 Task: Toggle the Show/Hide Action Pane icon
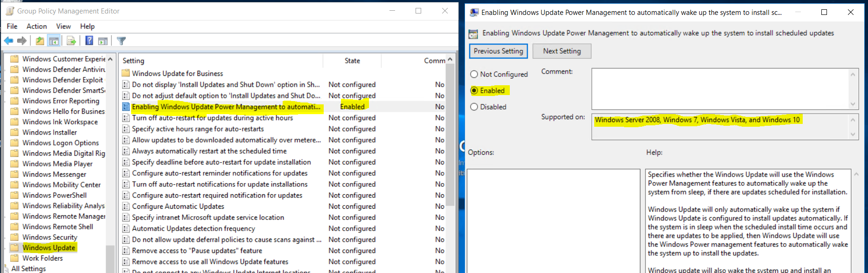coord(103,41)
